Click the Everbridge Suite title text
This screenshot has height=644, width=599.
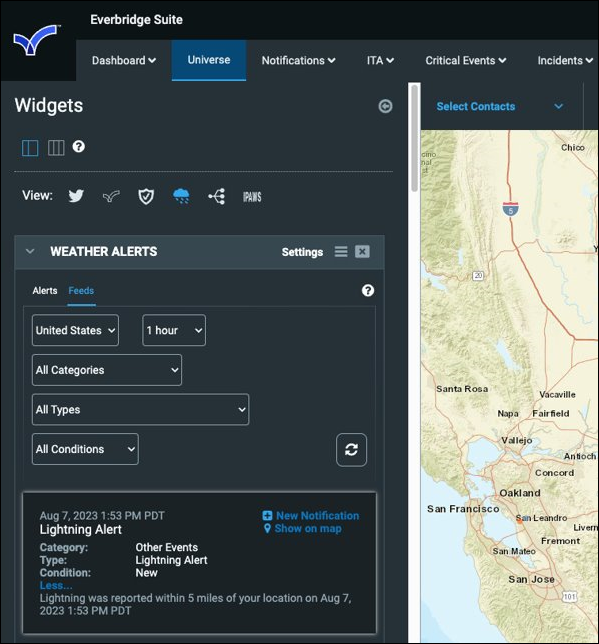(x=136, y=20)
